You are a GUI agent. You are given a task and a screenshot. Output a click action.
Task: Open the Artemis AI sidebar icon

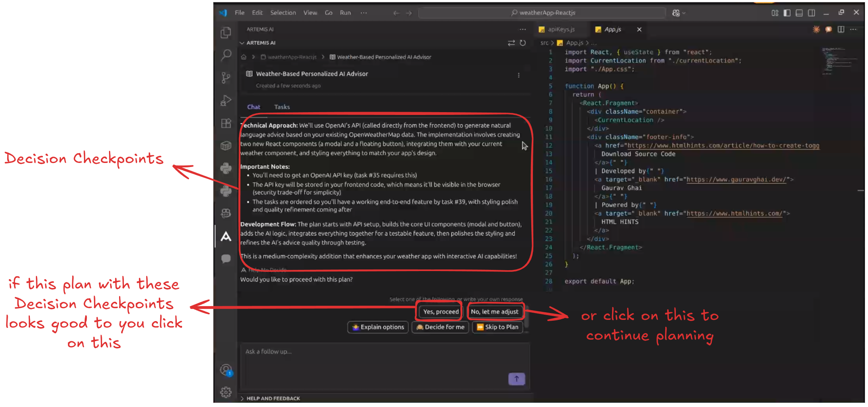coord(226,237)
